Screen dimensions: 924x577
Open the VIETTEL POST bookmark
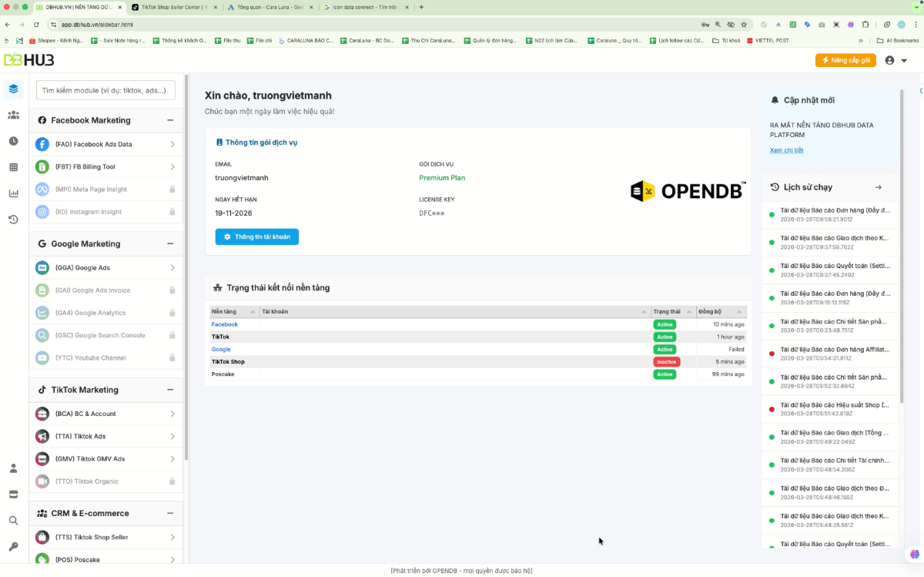tap(768, 40)
